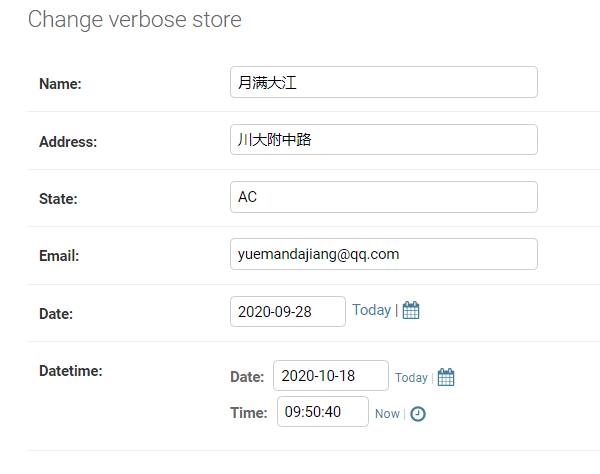The width and height of the screenshot is (600, 474).
Task: Focus the Email field with yuemandajiang@qq.com
Action: coord(384,254)
